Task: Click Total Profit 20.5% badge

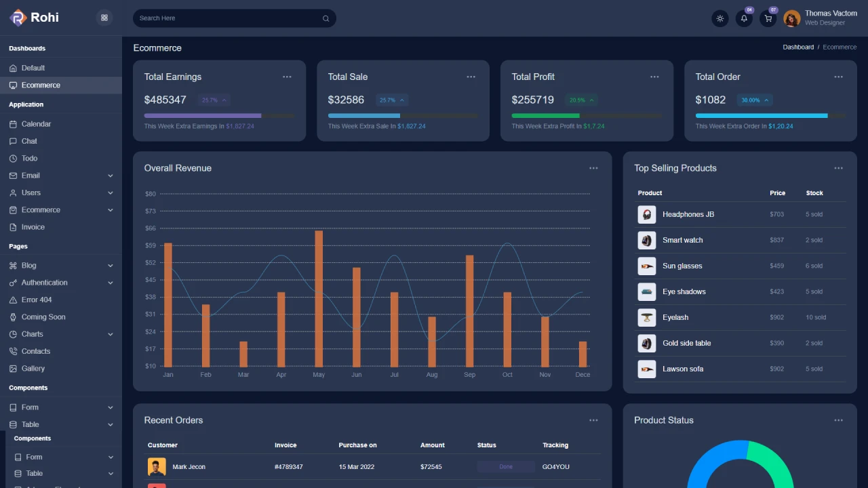Action: [582, 100]
